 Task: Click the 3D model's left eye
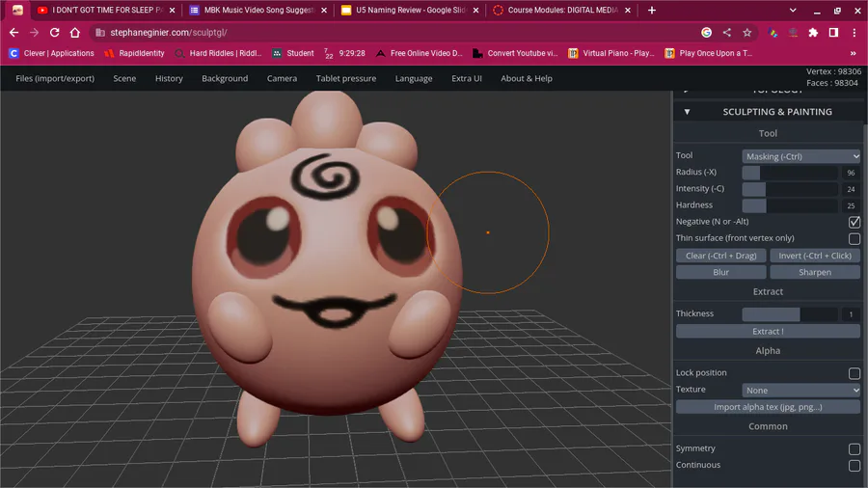[x=264, y=237]
